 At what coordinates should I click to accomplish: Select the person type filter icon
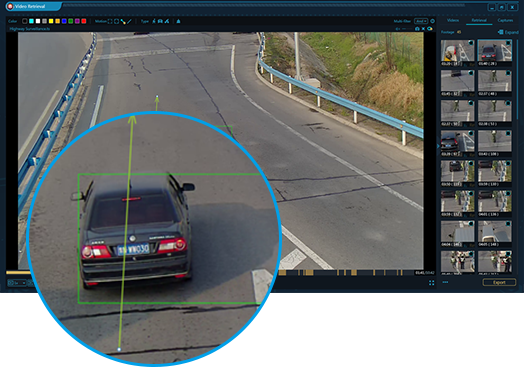point(154,21)
